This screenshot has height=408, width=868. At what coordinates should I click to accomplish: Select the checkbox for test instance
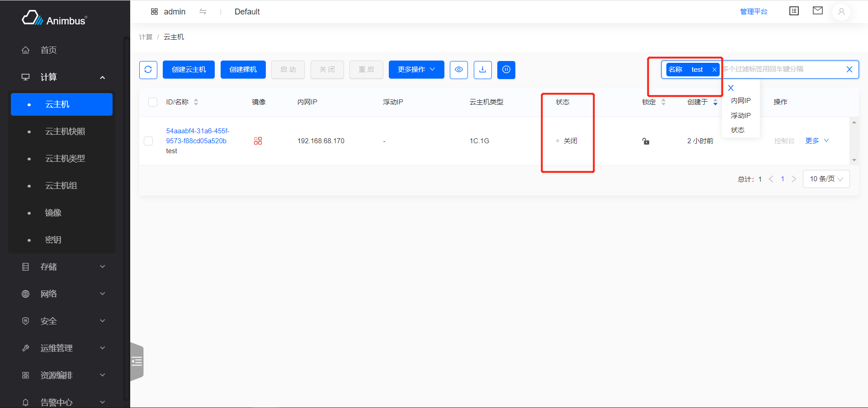click(148, 141)
